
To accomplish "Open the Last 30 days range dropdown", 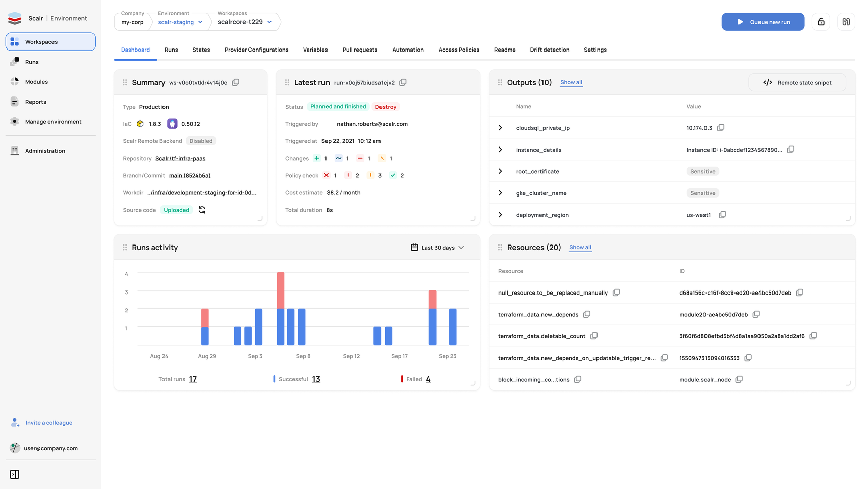I will (438, 248).
